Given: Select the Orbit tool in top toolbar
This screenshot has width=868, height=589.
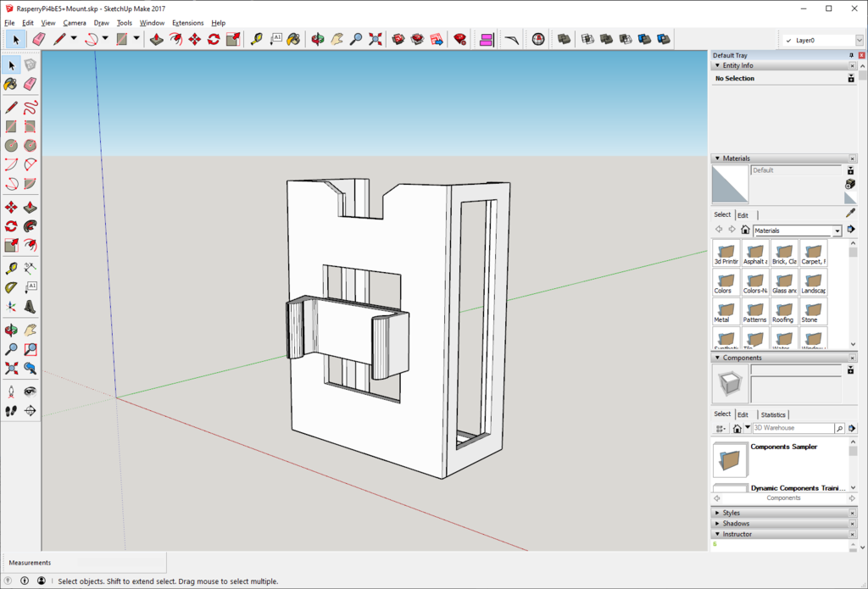Looking at the screenshot, I should 317,39.
